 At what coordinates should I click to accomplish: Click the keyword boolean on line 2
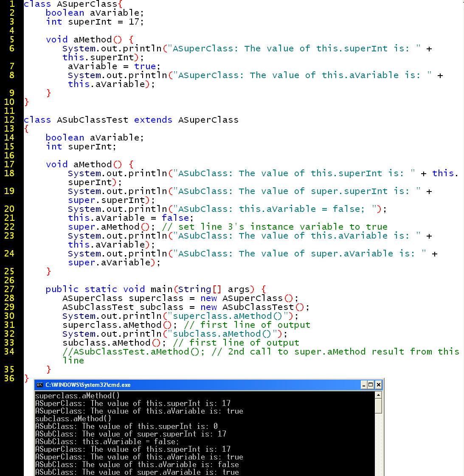(65, 13)
